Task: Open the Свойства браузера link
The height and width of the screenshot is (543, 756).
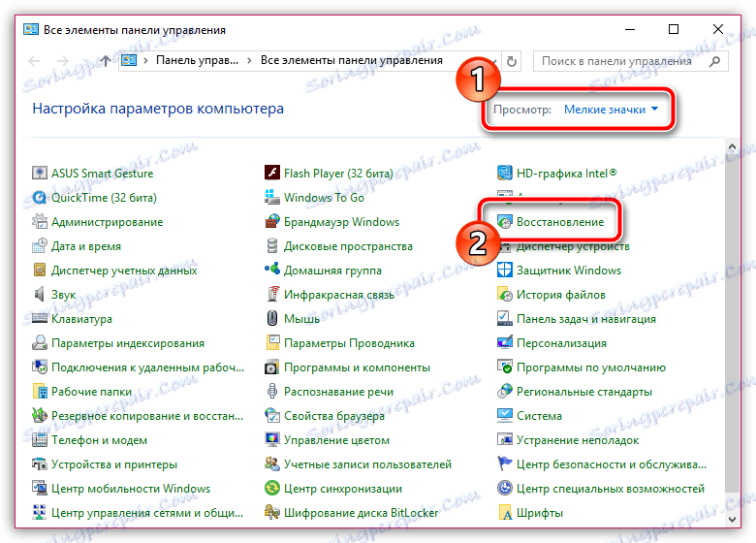Action: (334, 416)
